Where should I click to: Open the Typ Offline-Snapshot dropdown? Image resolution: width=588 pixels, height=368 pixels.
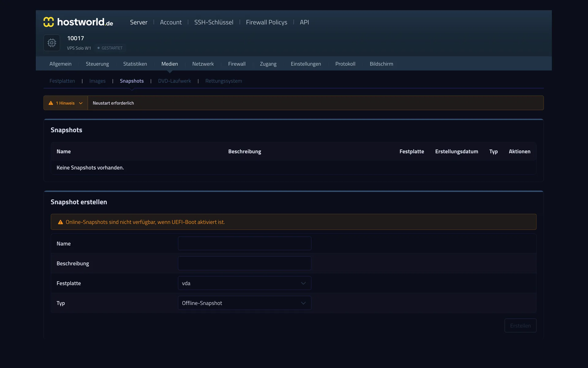tap(244, 303)
